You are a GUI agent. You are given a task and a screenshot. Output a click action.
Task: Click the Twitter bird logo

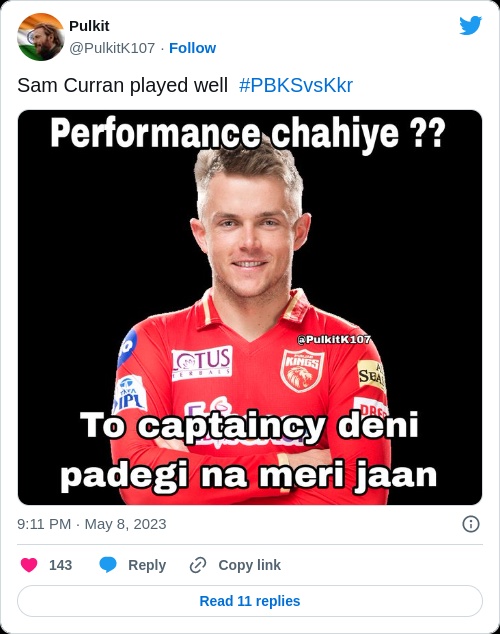(470, 25)
